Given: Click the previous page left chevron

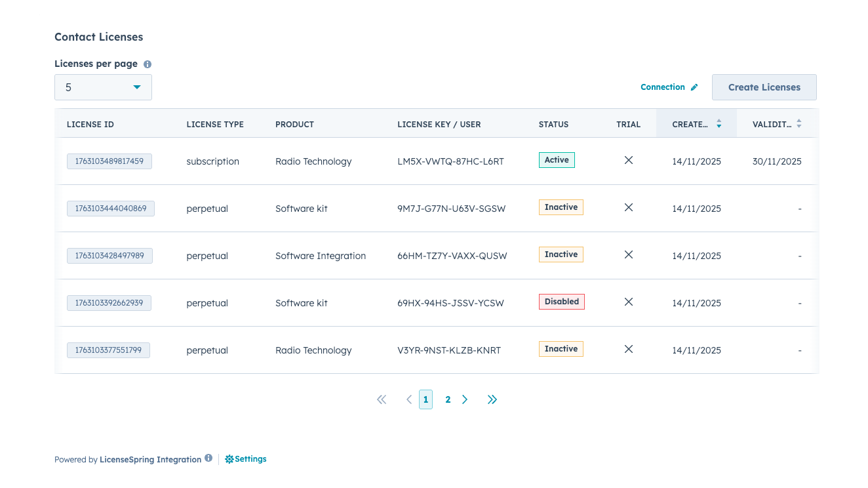Looking at the screenshot, I should click(x=409, y=399).
